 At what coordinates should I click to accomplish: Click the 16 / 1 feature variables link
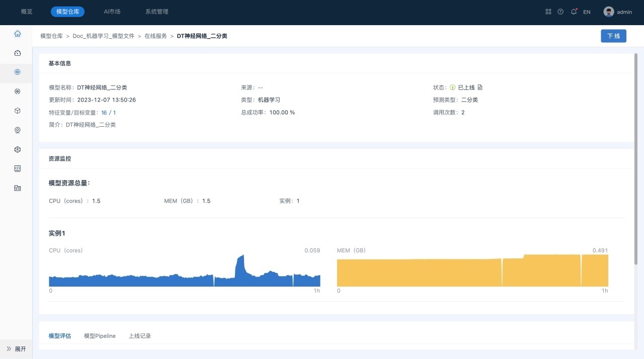[109, 113]
